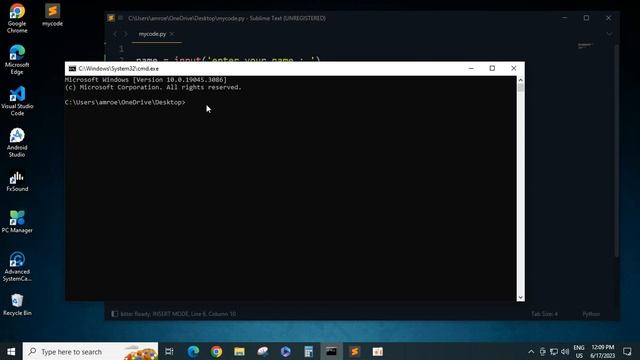The image size is (640, 360).
Task: Click cmd scrollbar down arrow
Action: pos(520,297)
